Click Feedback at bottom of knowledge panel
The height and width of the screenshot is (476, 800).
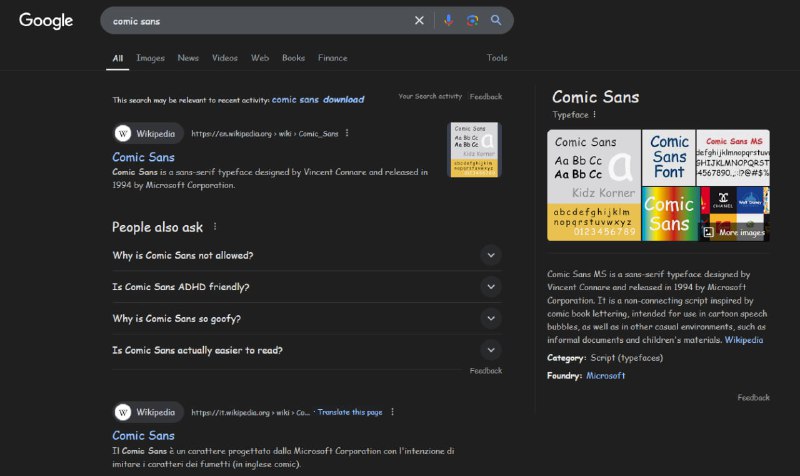754,397
